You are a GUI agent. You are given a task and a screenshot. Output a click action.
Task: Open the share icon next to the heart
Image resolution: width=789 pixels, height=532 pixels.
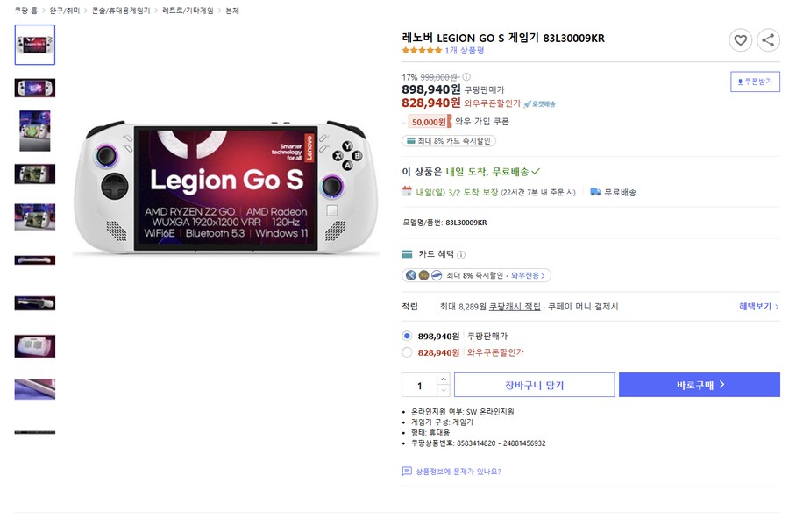pos(769,40)
